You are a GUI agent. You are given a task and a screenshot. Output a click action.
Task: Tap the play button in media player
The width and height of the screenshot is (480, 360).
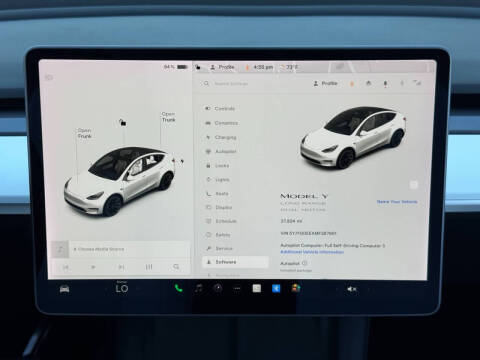coord(93,267)
